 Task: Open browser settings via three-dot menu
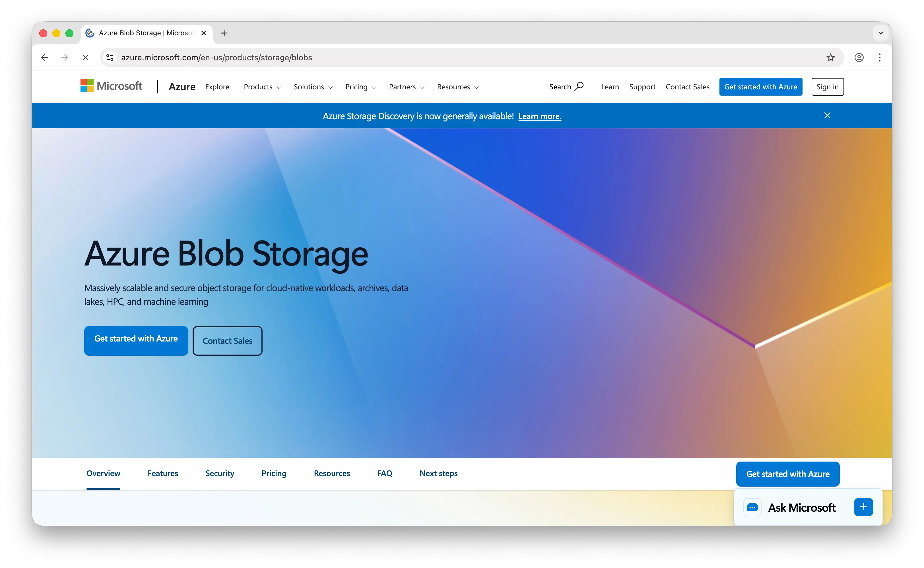click(879, 57)
